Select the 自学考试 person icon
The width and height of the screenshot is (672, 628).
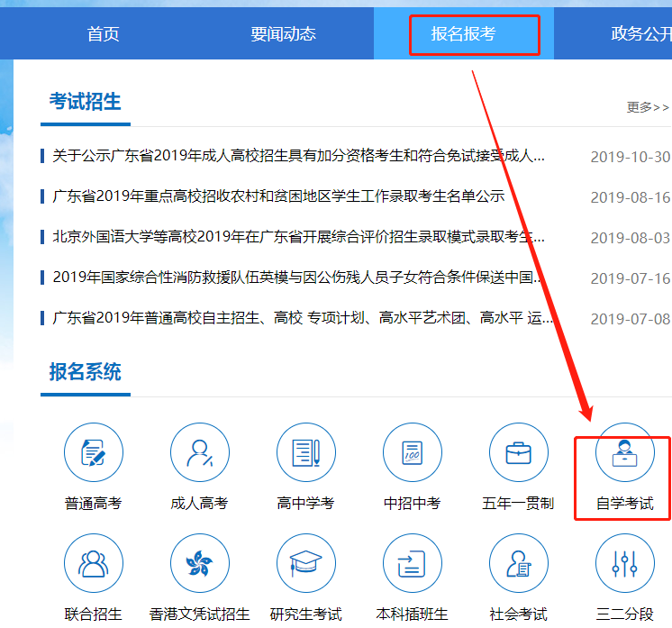pos(625,452)
